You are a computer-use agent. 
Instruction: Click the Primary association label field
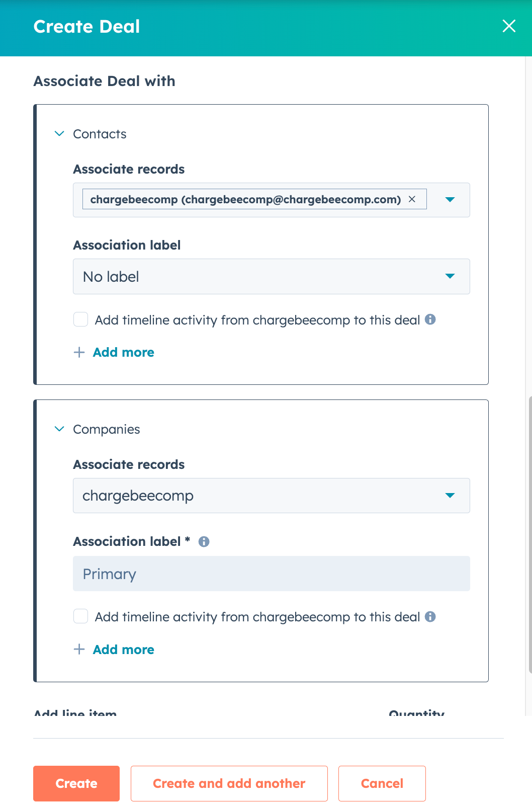click(x=271, y=574)
